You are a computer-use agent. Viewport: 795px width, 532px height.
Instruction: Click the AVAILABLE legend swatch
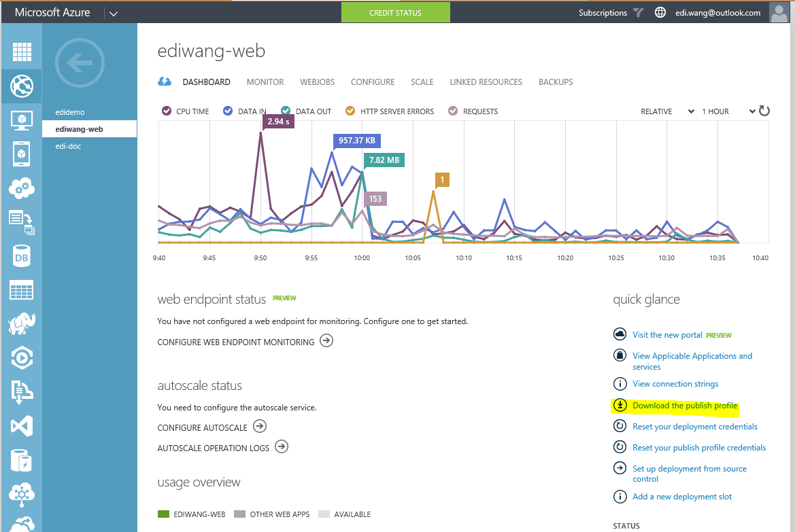coord(324,514)
